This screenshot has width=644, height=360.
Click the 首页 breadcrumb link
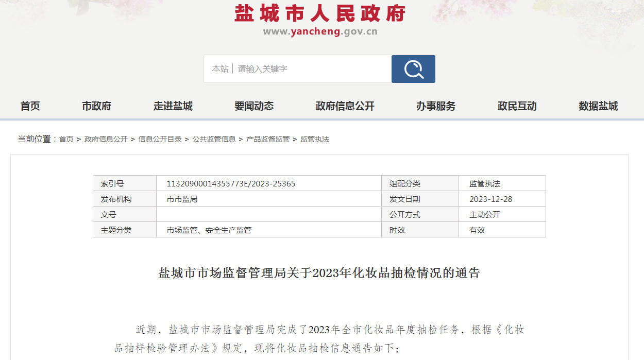[66, 139]
